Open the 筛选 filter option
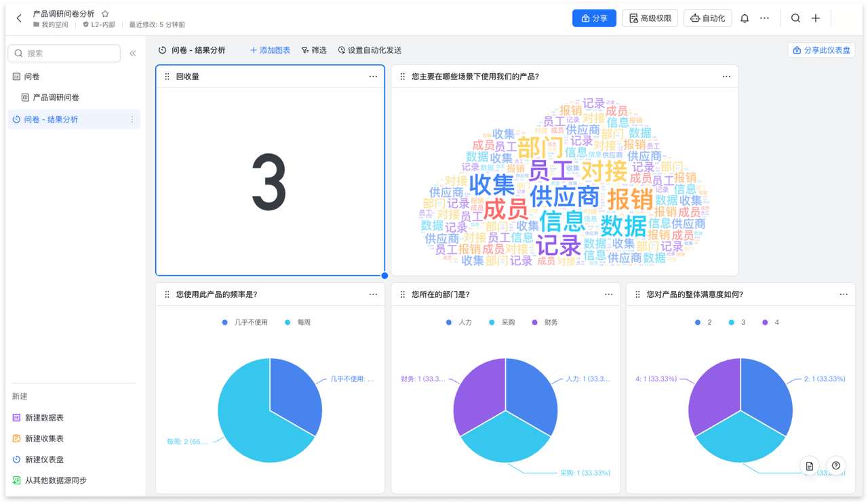 click(x=314, y=50)
